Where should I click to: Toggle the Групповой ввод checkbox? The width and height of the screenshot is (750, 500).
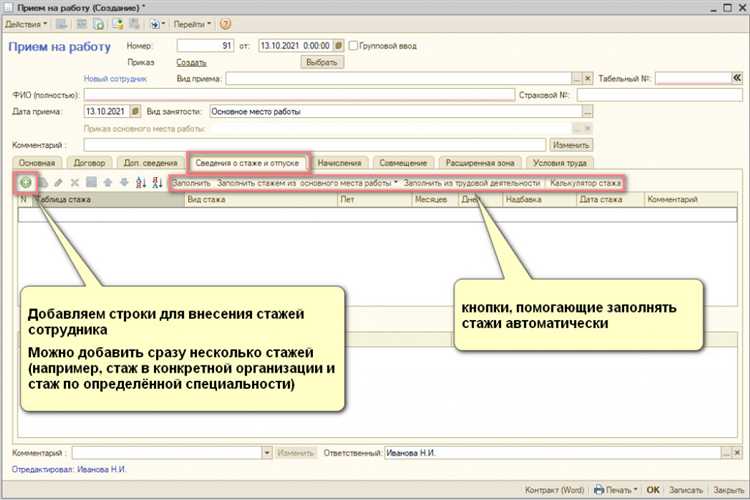click(x=353, y=46)
